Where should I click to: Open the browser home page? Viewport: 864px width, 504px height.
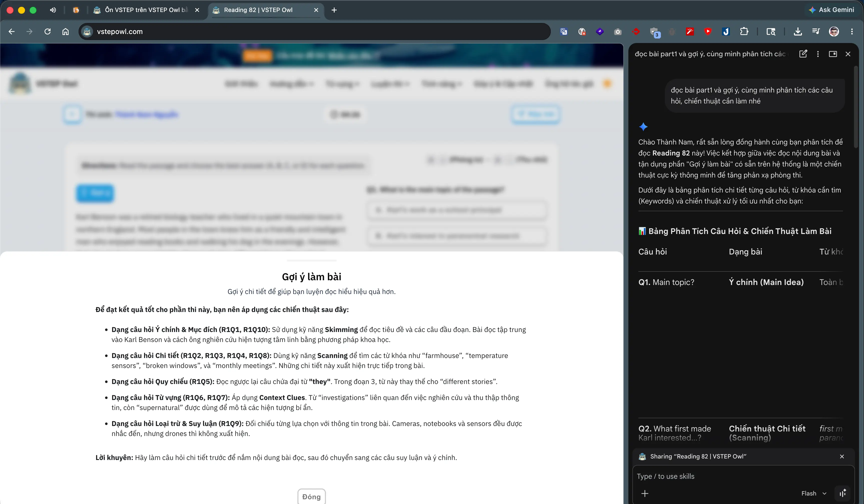(66, 31)
